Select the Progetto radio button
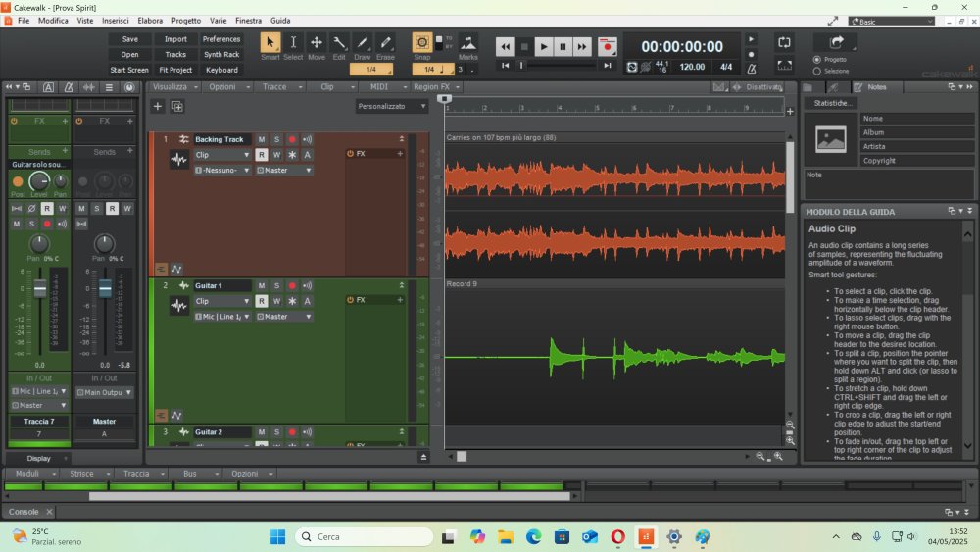980x552 pixels. point(817,60)
